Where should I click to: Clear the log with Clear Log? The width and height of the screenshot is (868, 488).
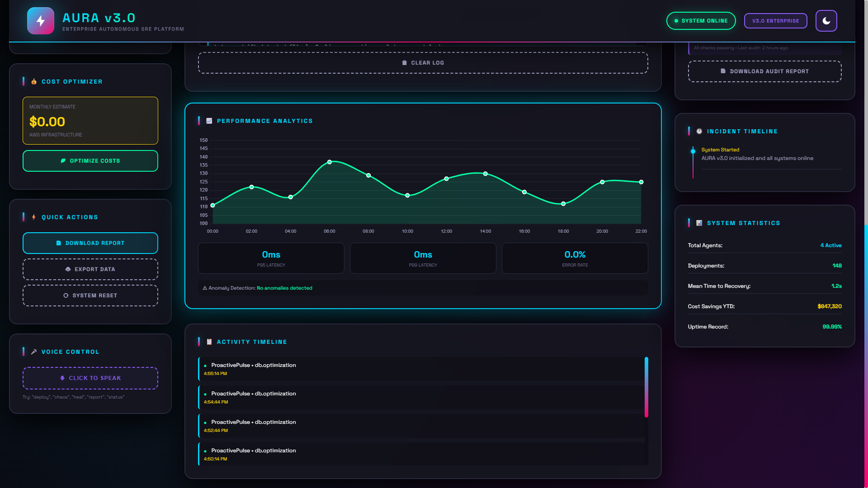(423, 63)
